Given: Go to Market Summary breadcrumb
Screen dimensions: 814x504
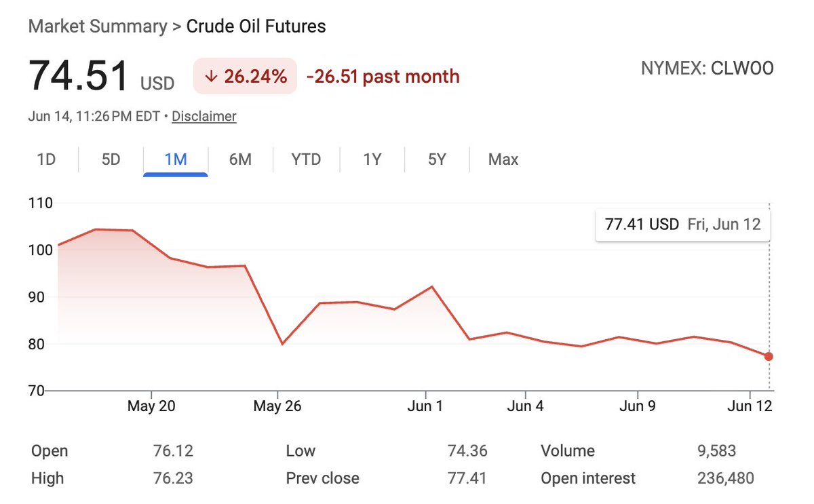Looking at the screenshot, I should coord(98,26).
